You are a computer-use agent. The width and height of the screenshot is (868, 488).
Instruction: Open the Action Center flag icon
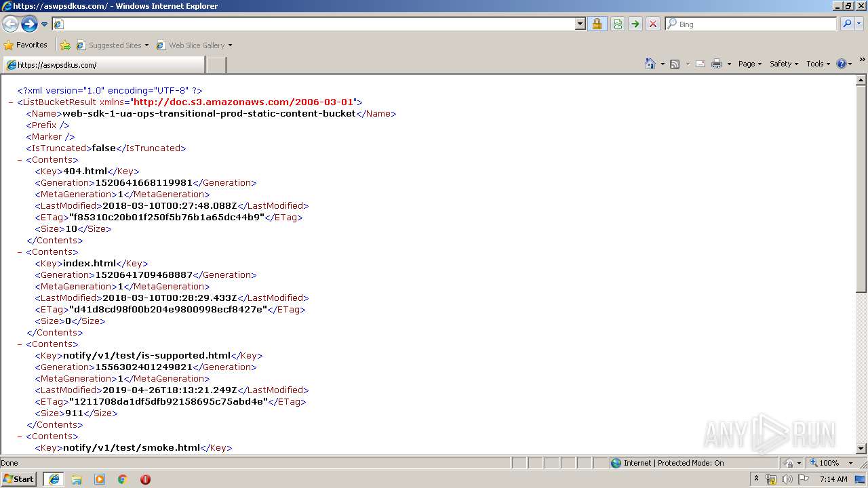[x=804, y=479]
